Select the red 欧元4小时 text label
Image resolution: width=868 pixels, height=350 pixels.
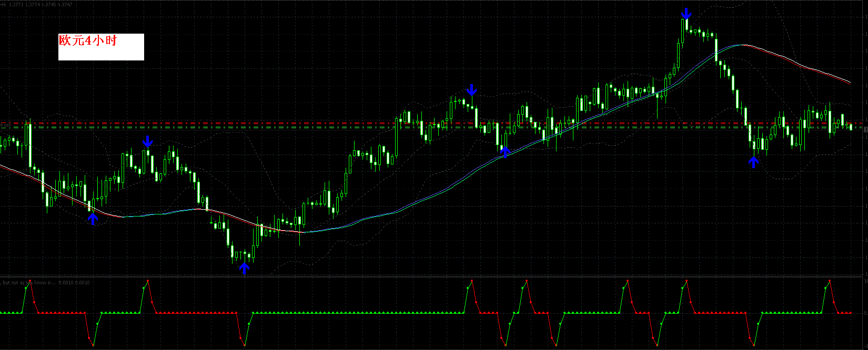87,40
